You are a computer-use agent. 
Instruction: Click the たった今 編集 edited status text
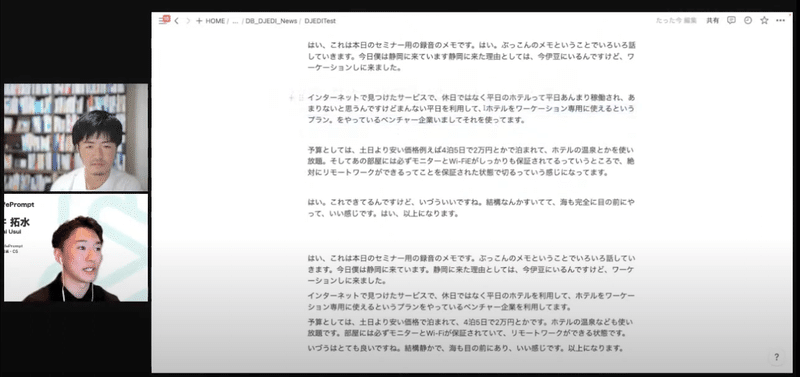tap(676, 20)
